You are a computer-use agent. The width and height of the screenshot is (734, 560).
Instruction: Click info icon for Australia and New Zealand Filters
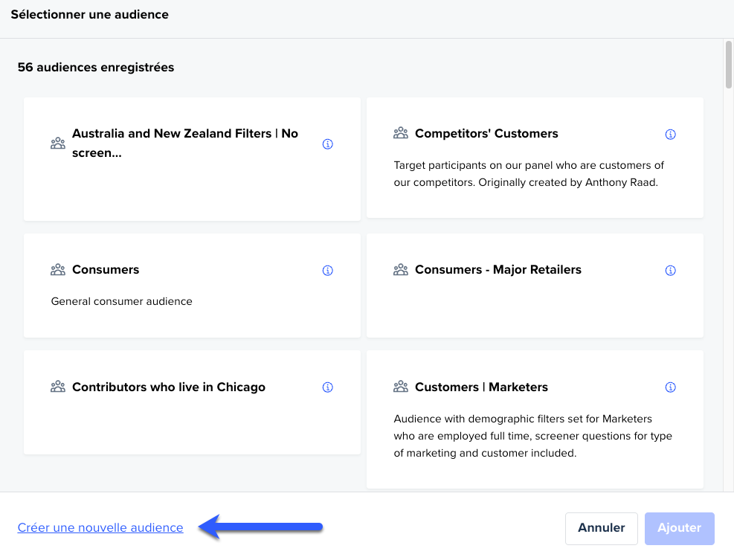[327, 144]
